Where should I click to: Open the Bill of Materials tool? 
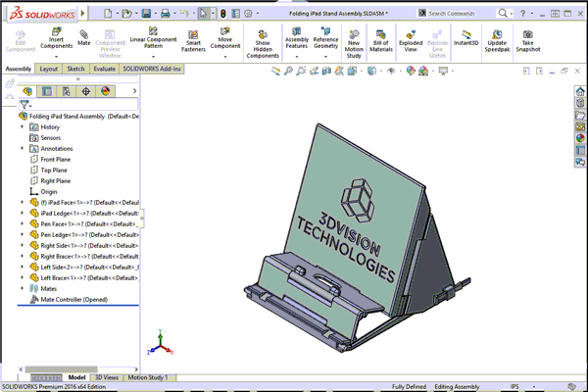382,39
